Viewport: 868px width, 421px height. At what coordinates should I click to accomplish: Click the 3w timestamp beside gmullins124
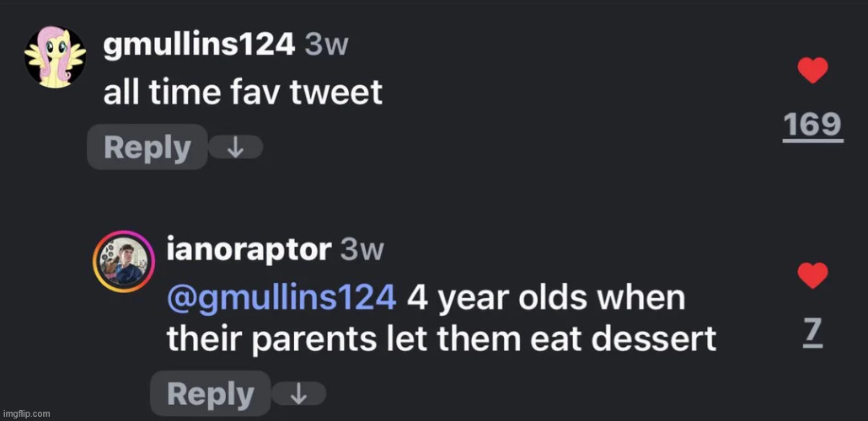coord(325,45)
